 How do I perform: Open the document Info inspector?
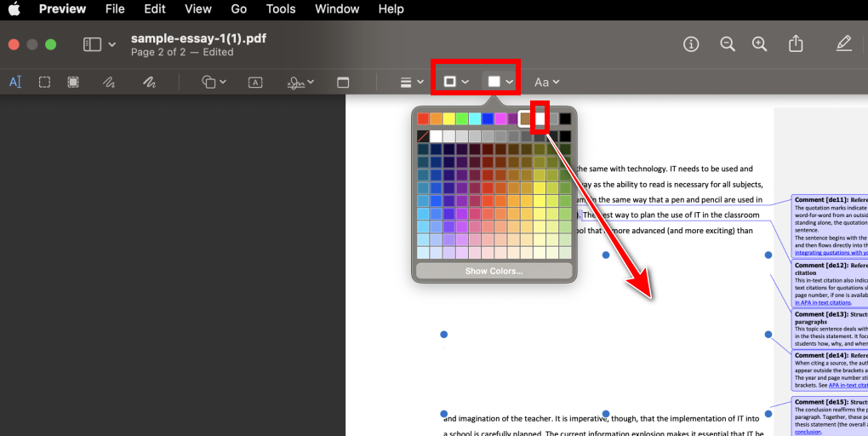click(x=691, y=43)
